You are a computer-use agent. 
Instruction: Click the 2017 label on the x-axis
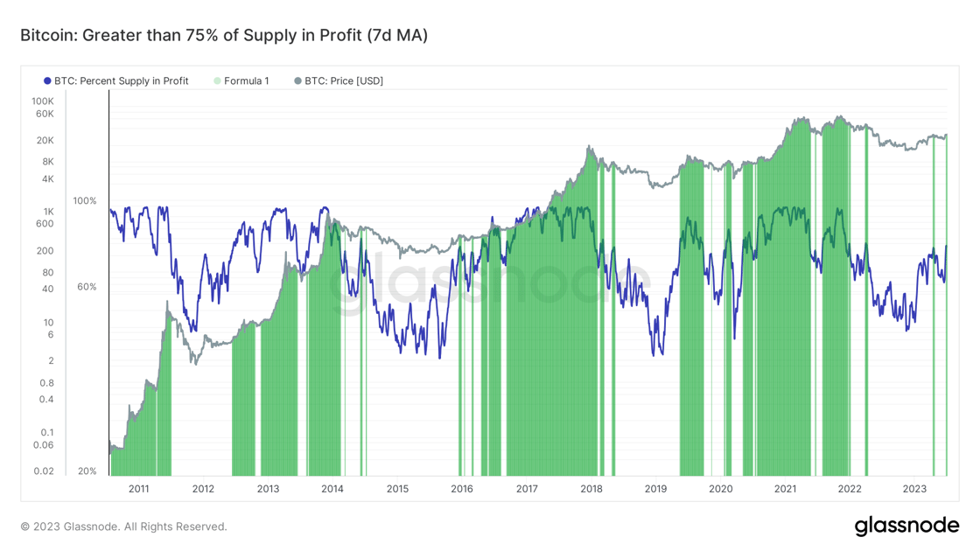tap(527, 489)
